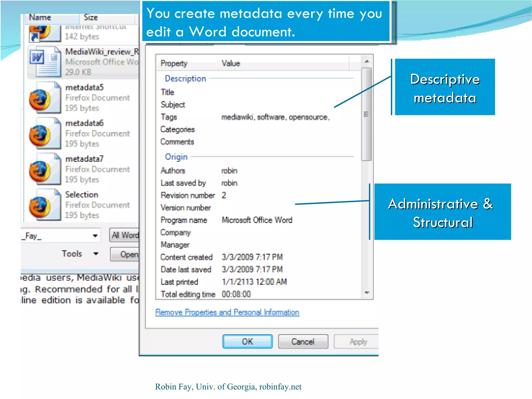Select the file name 'metadata7'

[84, 159]
